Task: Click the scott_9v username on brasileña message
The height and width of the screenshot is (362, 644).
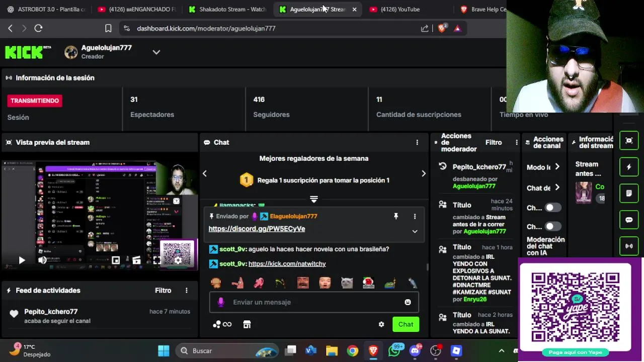Action: point(233,249)
